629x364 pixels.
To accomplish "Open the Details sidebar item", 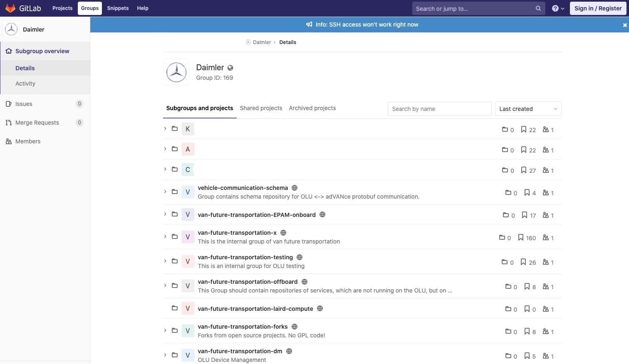I will tap(45, 68).
